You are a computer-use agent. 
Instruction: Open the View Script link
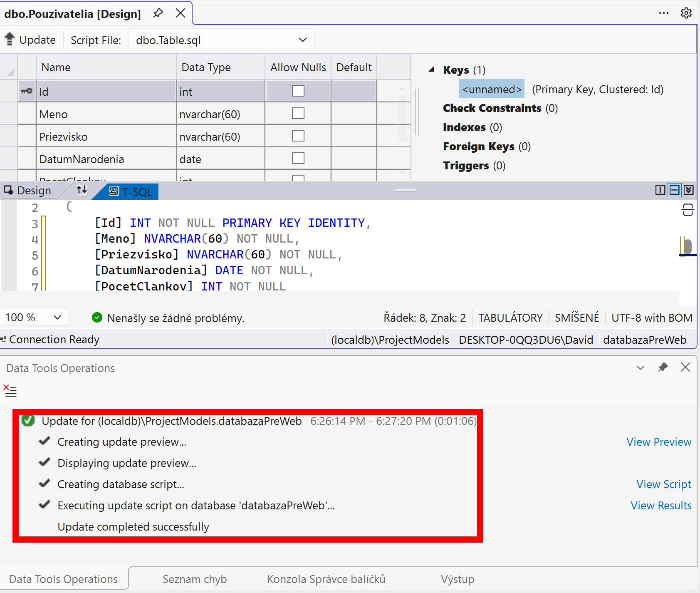[664, 484]
